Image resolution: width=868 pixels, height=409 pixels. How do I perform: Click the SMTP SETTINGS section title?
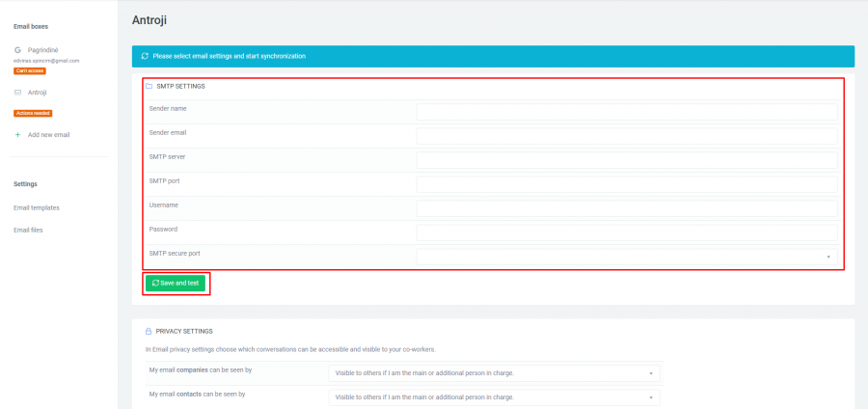(180, 87)
